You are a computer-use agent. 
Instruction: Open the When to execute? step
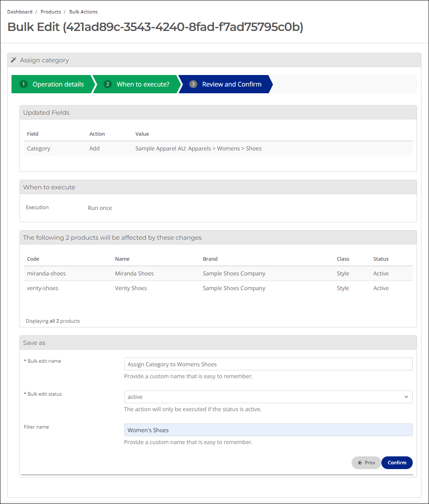(x=137, y=84)
